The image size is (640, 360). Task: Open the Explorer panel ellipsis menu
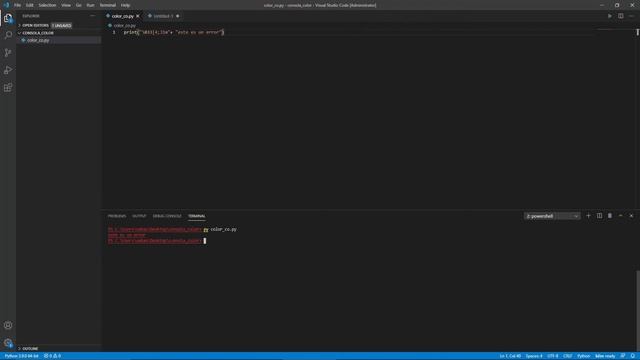click(x=93, y=16)
